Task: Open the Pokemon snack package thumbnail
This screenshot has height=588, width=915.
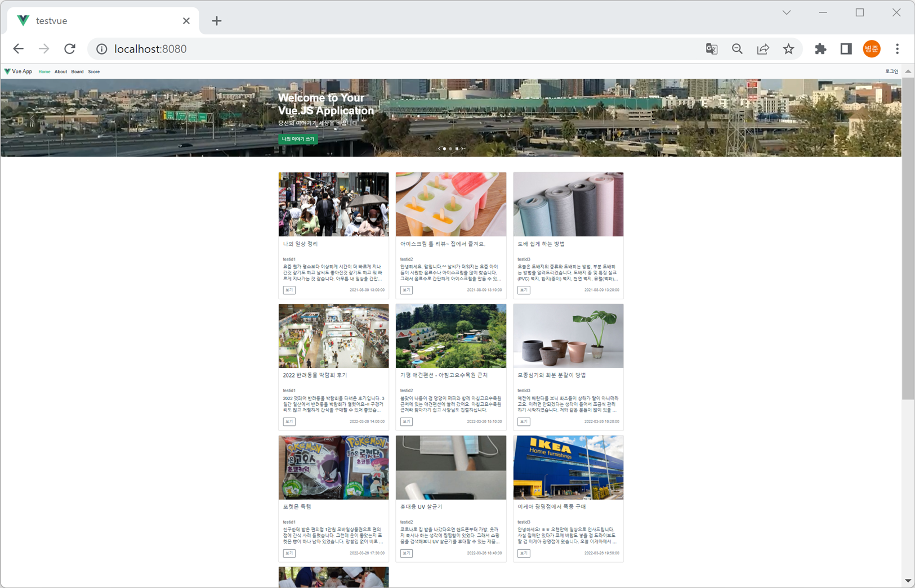Action: 333,468
